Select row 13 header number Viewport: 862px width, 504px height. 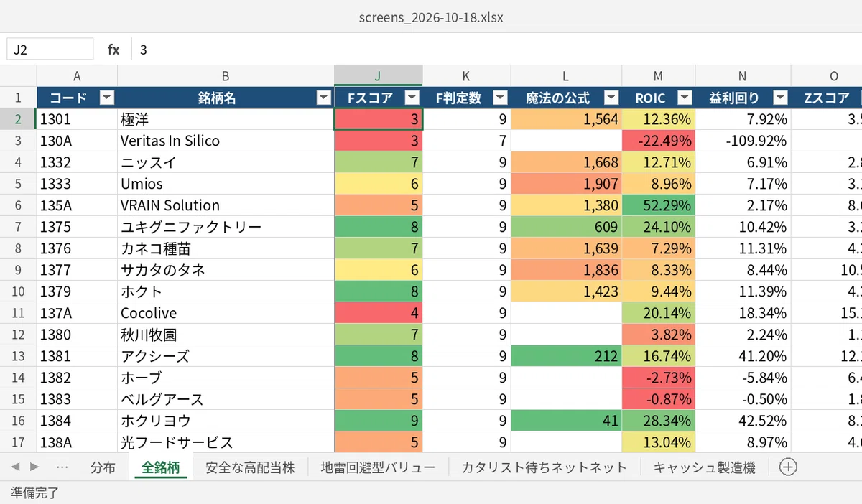(18, 356)
